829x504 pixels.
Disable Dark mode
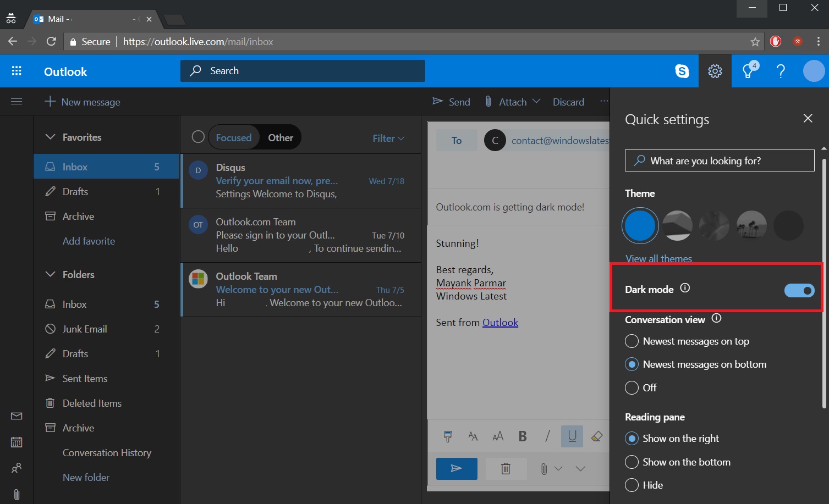tap(799, 290)
